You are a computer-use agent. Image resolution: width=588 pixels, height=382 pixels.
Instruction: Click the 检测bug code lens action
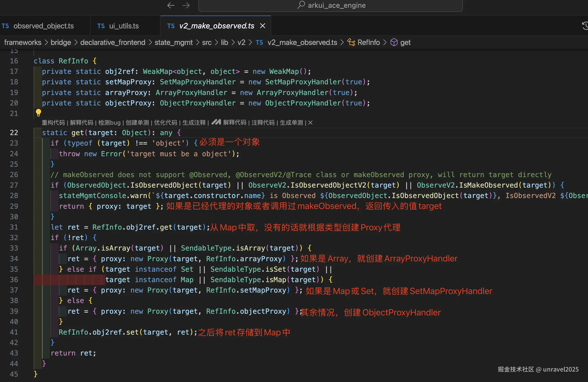(109, 122)
